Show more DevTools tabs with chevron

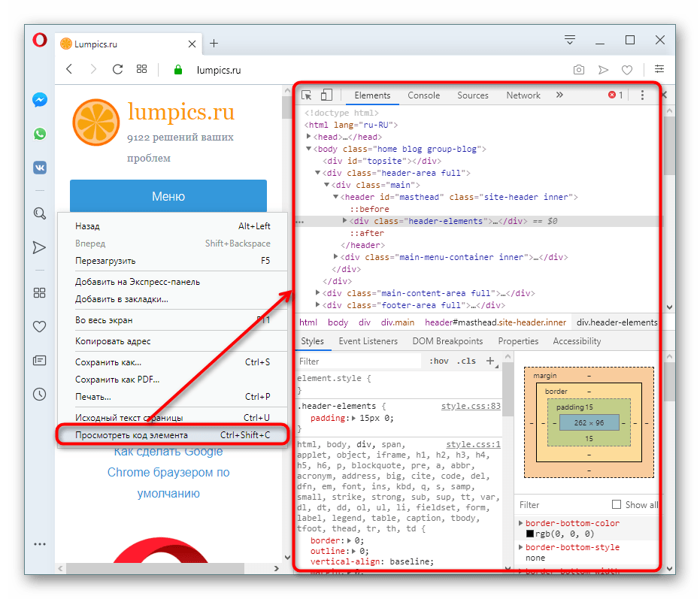pyautogui.click(x=559, y=95)
